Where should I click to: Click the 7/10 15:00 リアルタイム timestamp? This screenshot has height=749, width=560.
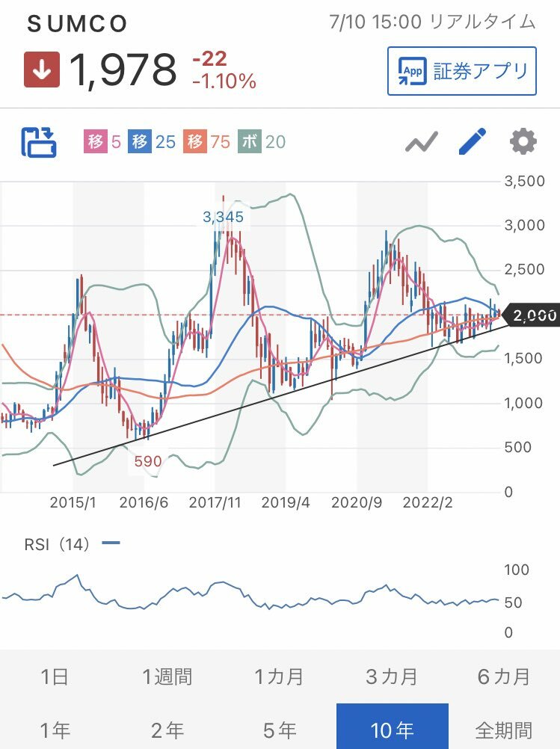pos(432,22)
